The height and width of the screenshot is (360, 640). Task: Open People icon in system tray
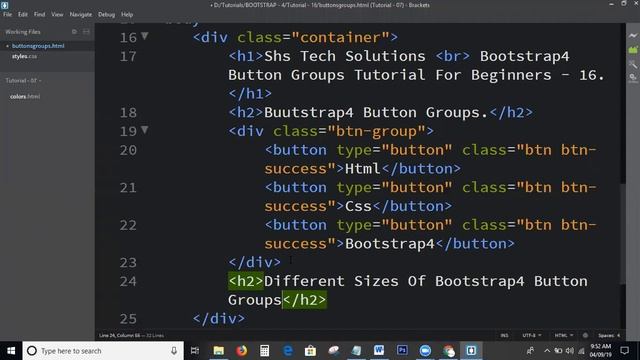530,351
